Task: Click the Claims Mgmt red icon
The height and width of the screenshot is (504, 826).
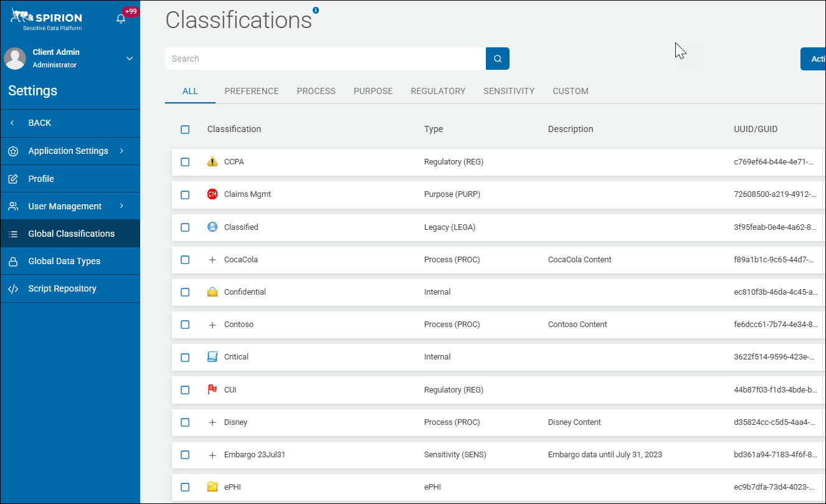Action: (x=212, y=194)
